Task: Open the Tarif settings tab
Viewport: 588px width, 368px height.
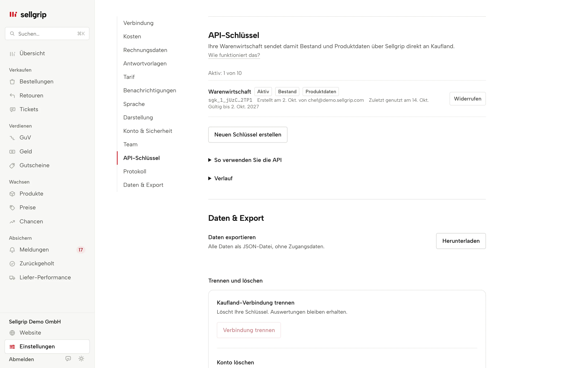Action: click(x=129, y=77)
